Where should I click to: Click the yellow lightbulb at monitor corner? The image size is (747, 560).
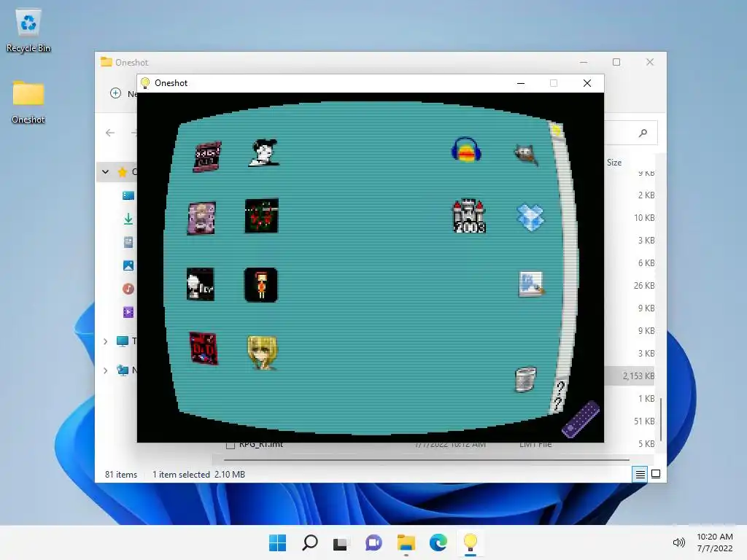point(556,130)
